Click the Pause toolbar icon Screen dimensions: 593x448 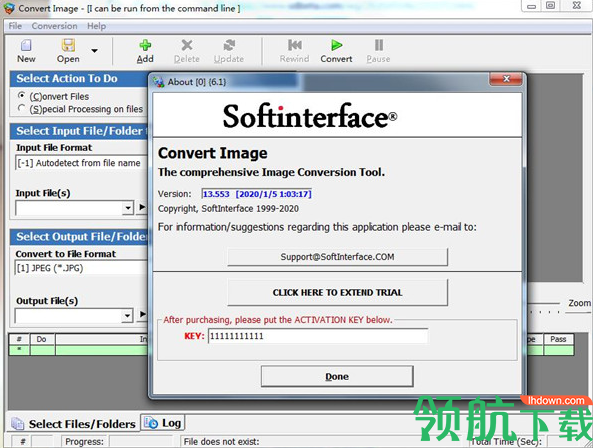tap(379, 45)
